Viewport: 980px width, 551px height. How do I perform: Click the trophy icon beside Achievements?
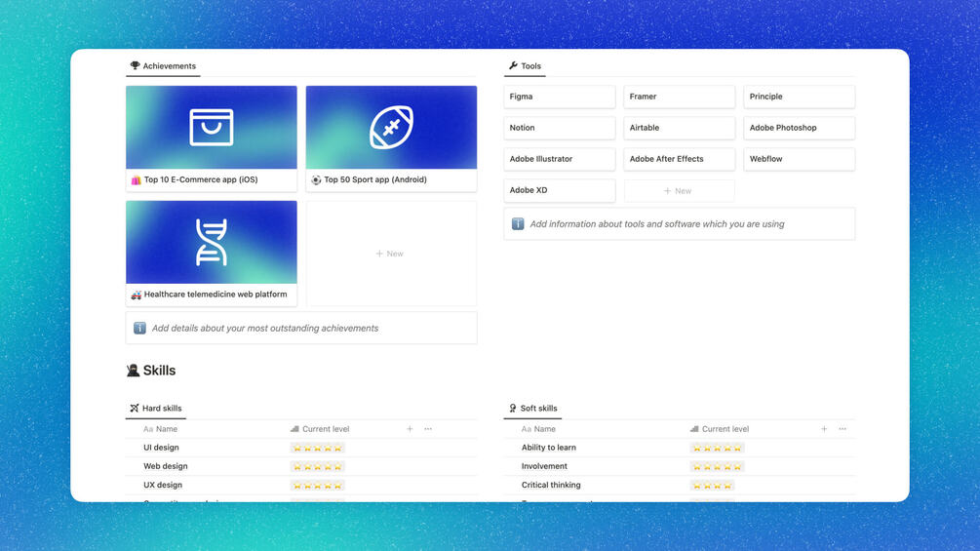135,65
